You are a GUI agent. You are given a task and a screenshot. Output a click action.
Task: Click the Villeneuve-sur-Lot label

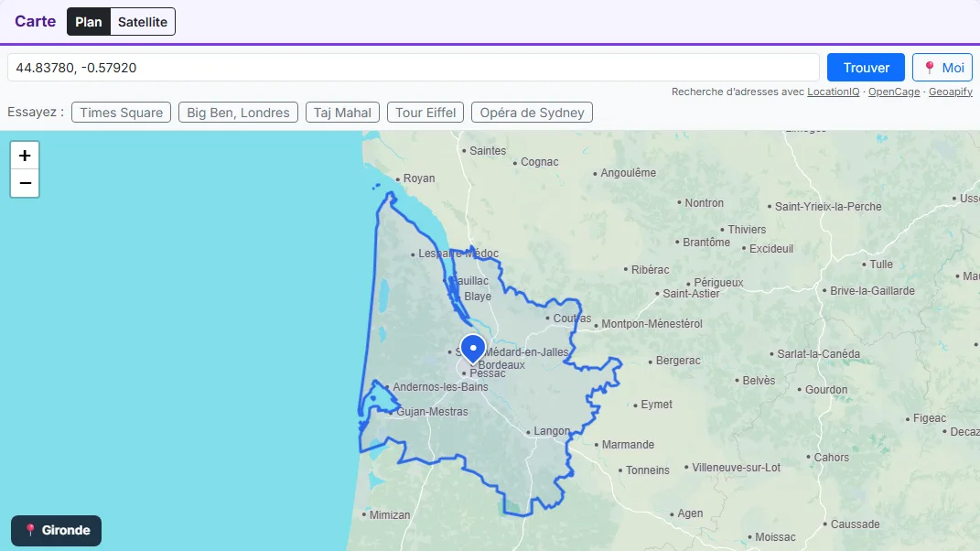click(x=737, y=468)
